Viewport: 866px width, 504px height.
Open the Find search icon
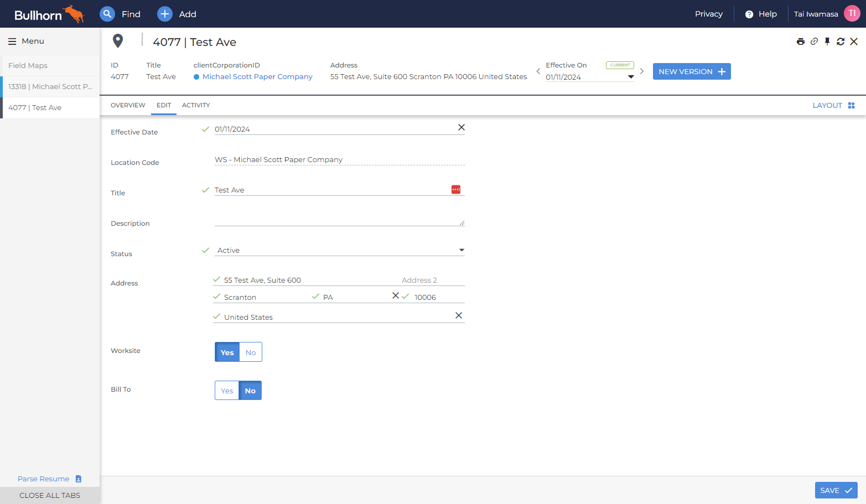pos(107,14)
